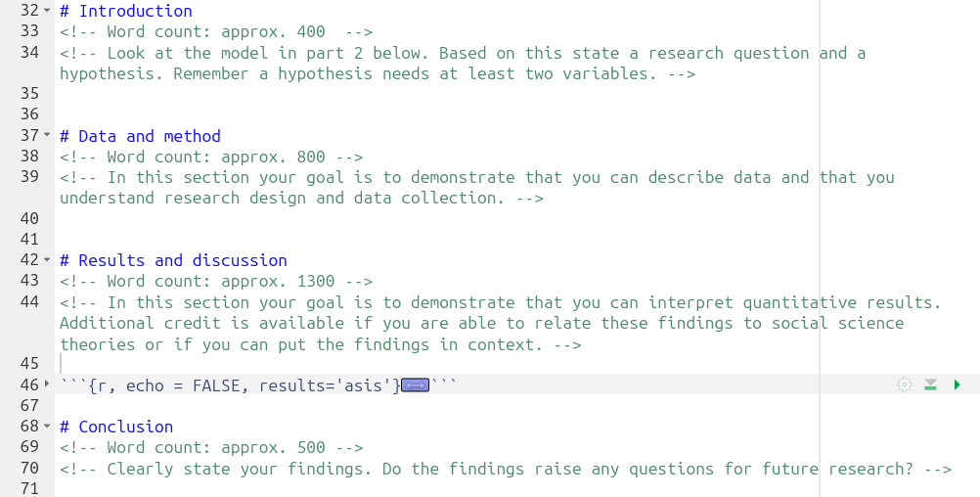Run current chunk with green play arrow
This screenshot has height=497, width=980.
tap(957, 384)
